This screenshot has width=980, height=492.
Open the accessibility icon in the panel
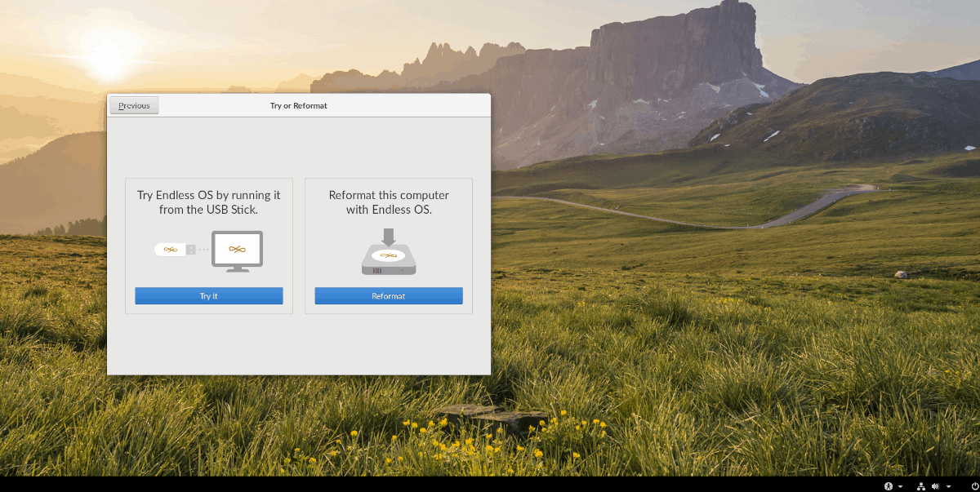[x=889, y=485]
